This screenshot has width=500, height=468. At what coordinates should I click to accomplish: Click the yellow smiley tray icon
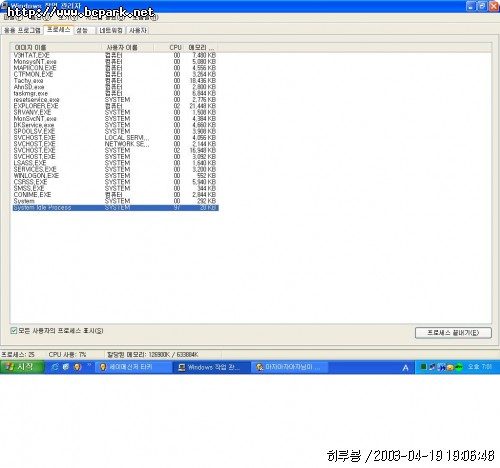click(450, 367)
